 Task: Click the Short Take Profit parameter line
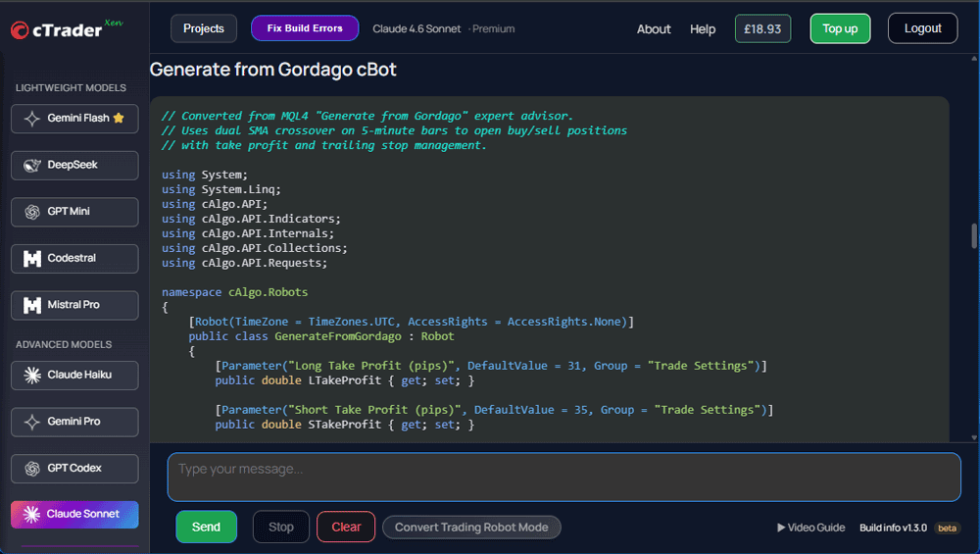[494, 410]
